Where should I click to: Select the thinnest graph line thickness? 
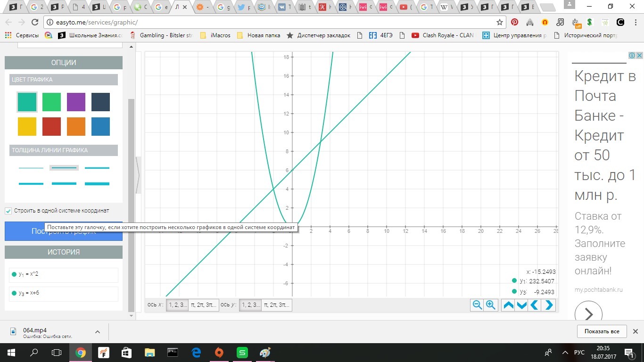click(x=31, y=168)
